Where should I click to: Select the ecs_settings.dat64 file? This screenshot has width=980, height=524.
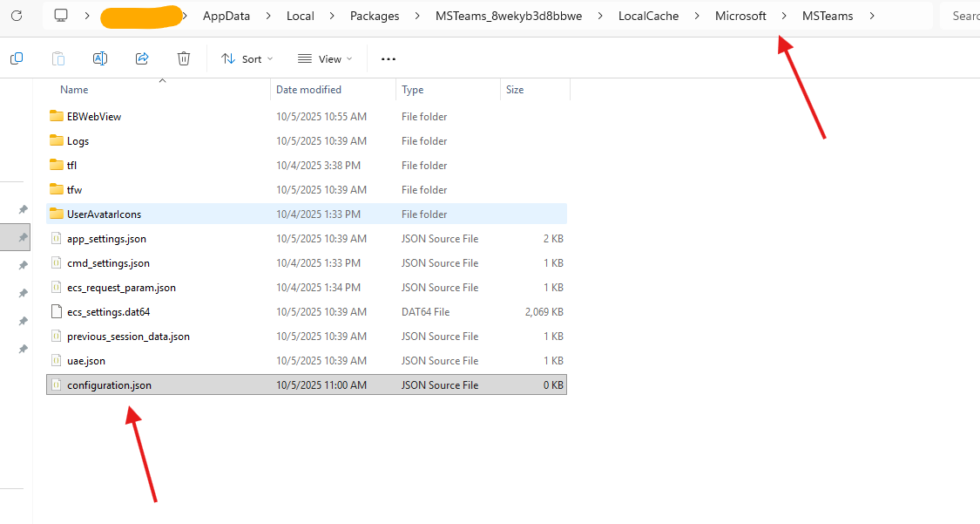click(x=102, y=312)
